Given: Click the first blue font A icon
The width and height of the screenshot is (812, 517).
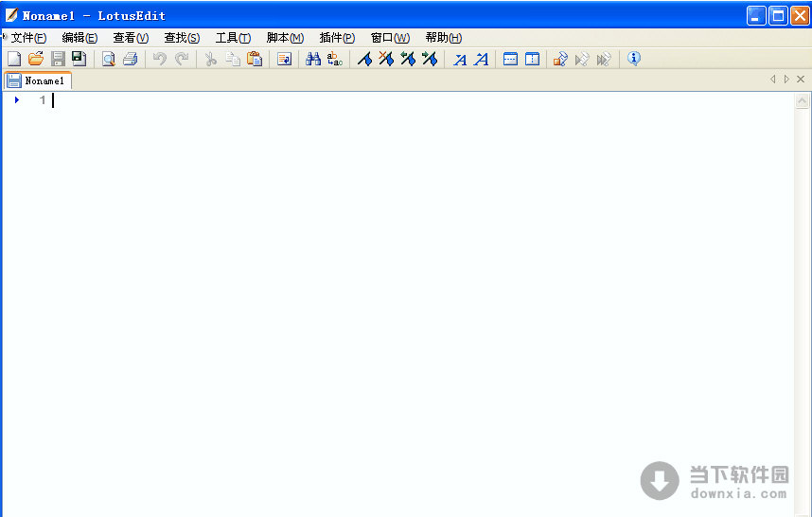Looking at the screenshot, I should (x=459, y=60).
